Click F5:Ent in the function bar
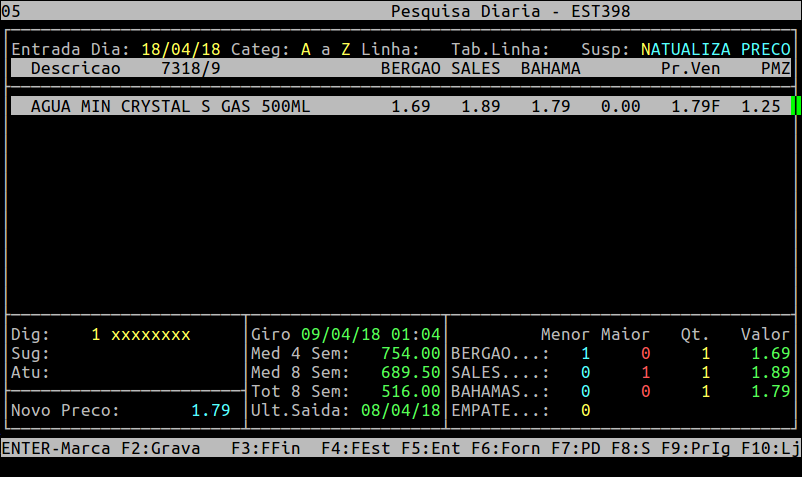The image size is (802, 477). 431,449
